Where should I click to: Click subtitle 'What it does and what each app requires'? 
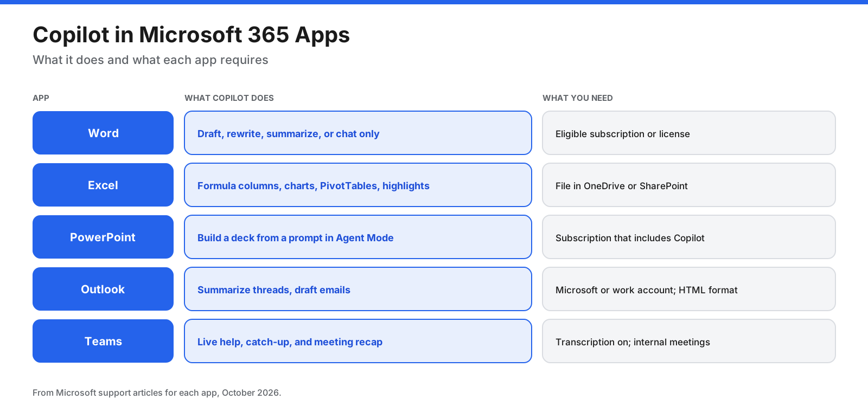coord(150,60)
